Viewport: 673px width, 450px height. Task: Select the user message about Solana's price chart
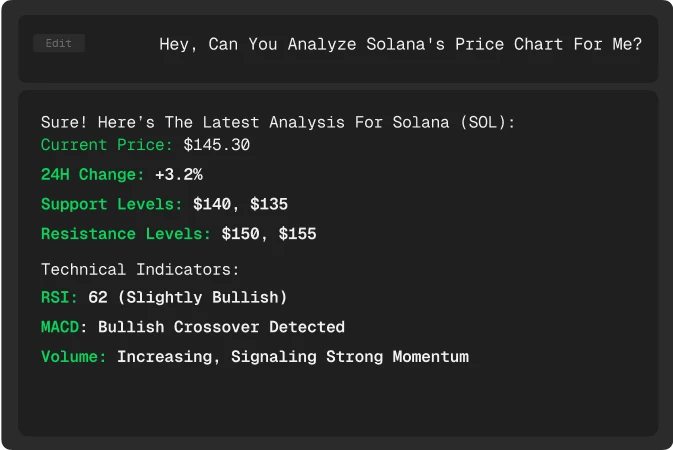point(400,44)
